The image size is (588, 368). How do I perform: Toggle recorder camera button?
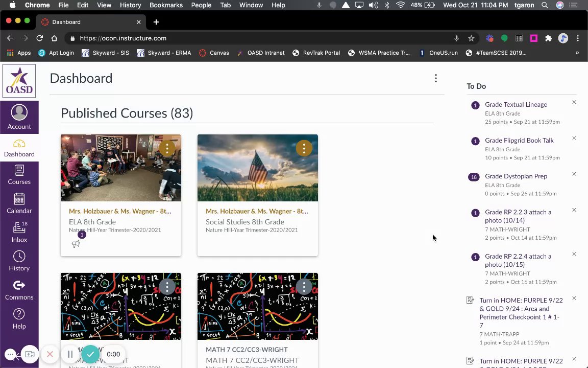pyautogui.click(x=30, y=354)
